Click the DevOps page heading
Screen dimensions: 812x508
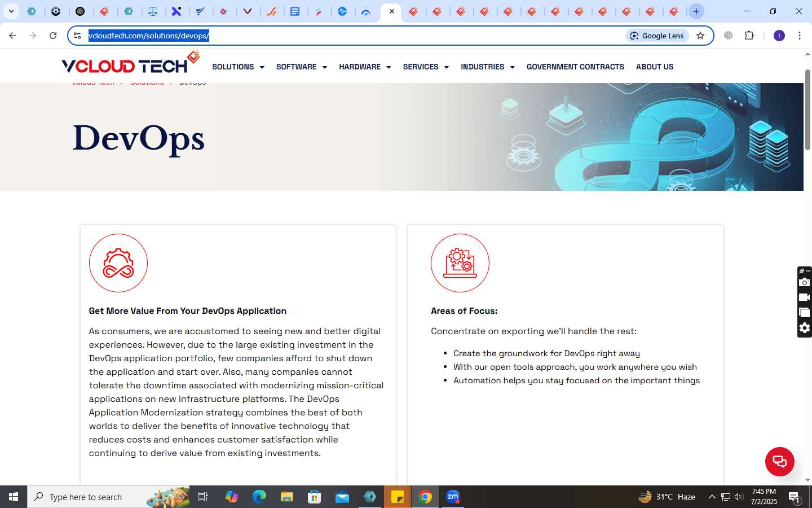(x=139, y=138)
